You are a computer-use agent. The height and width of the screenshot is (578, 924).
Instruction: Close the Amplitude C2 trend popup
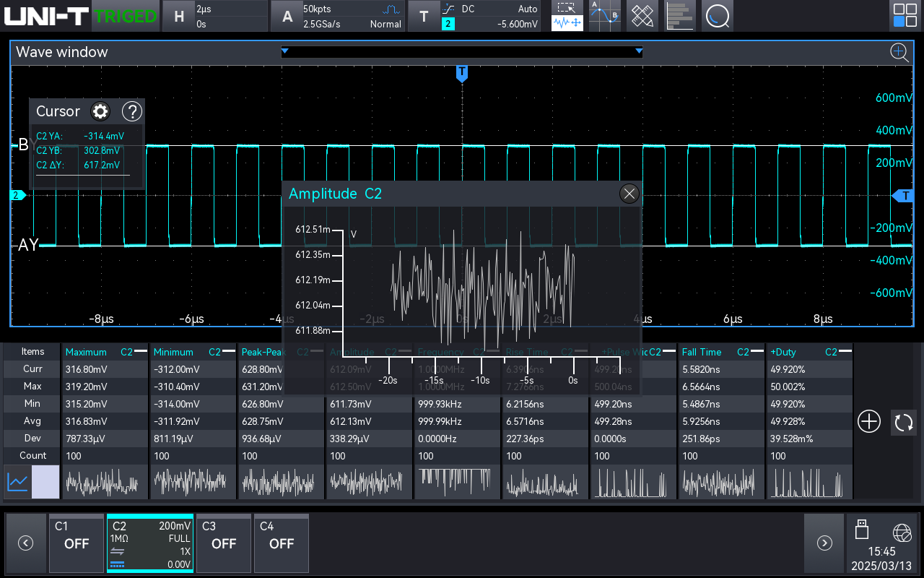tap(629, 193)
